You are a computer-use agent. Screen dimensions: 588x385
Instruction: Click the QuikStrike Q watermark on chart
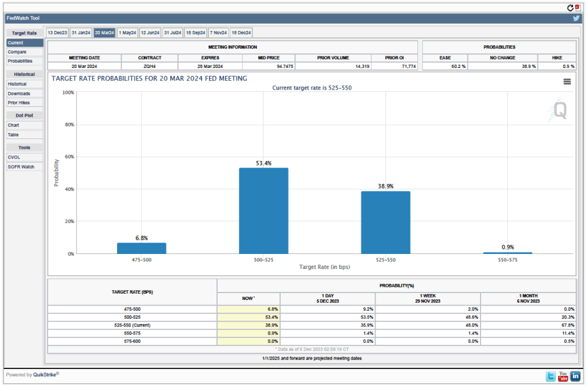tap(559, 109)
